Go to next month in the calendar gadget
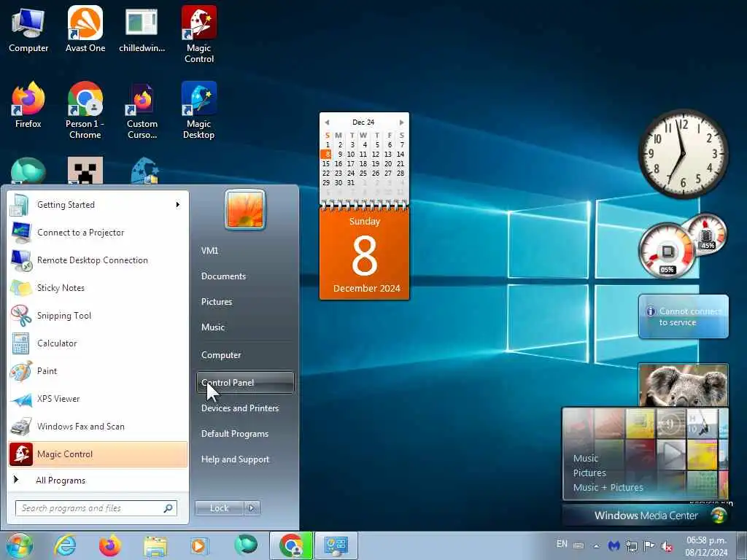 click(402, 122)
